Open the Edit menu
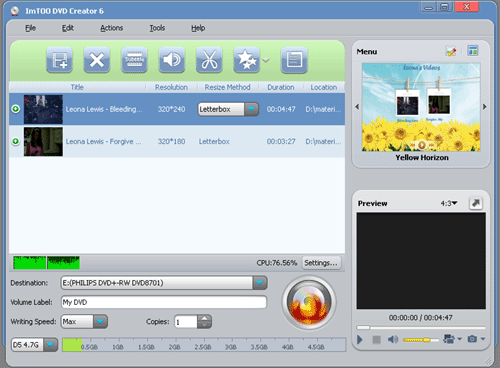 point(68,28)
